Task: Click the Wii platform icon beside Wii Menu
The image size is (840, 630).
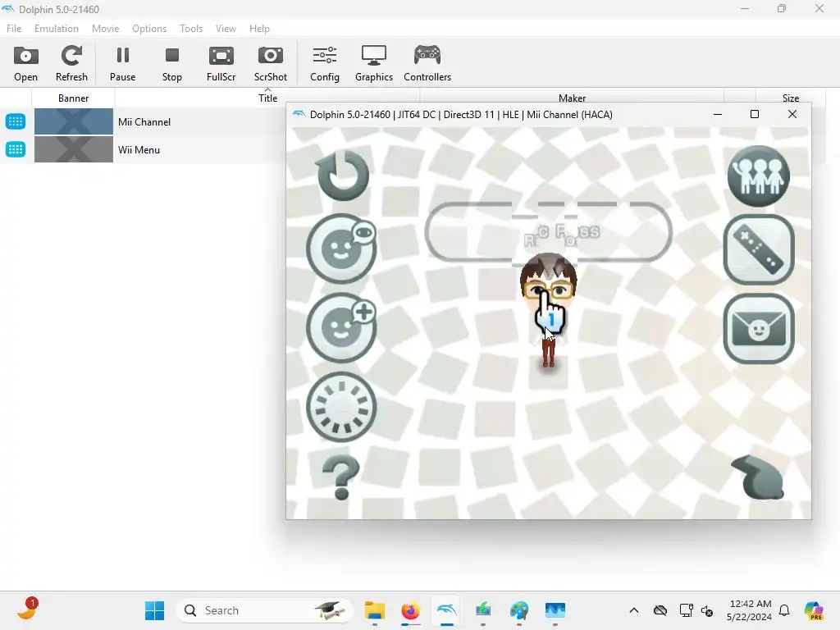Action: [x=16, y=149]
